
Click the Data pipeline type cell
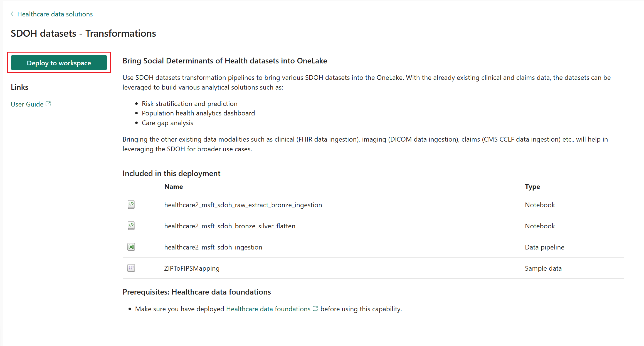(x=544, y=247)
